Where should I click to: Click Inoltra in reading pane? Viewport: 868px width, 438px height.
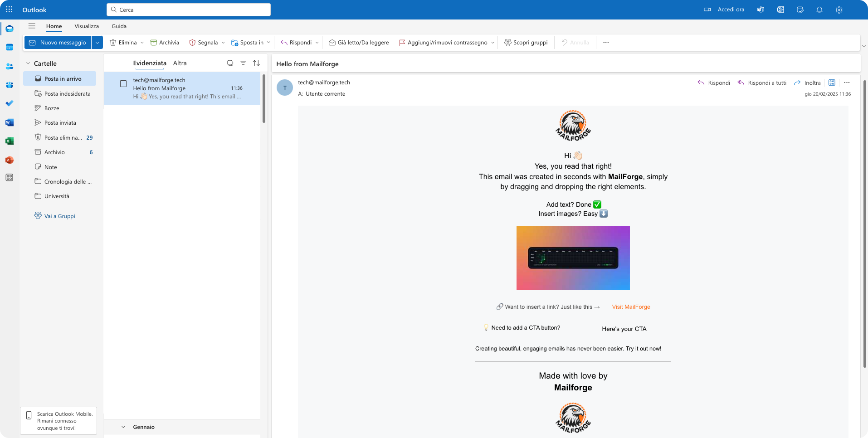(807, 83)
